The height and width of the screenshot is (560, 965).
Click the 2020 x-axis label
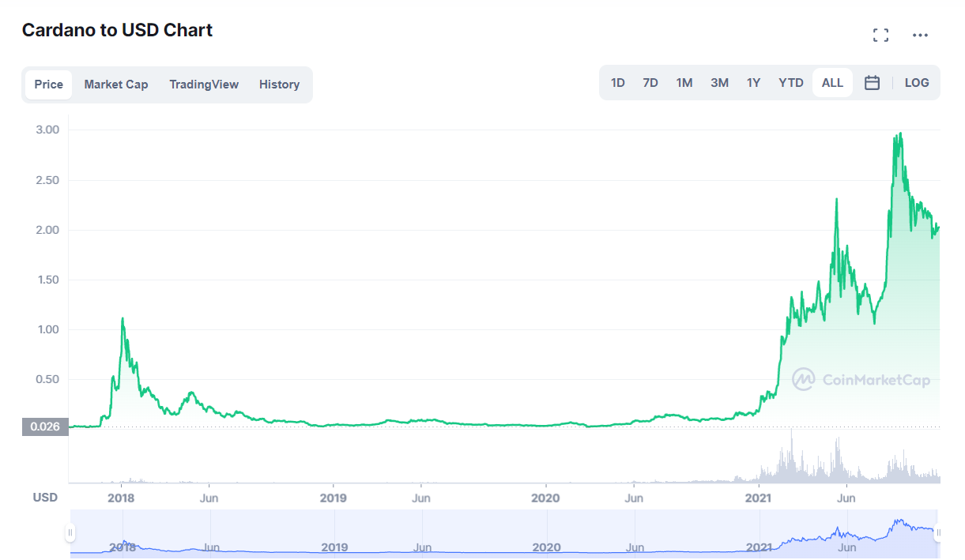pos(545,498)
